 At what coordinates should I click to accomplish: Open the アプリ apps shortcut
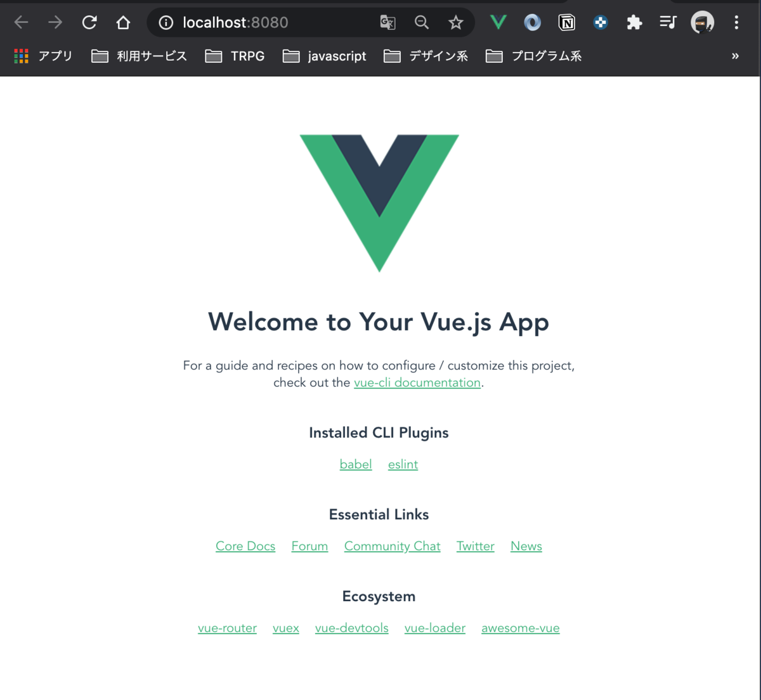click(43, 56)
